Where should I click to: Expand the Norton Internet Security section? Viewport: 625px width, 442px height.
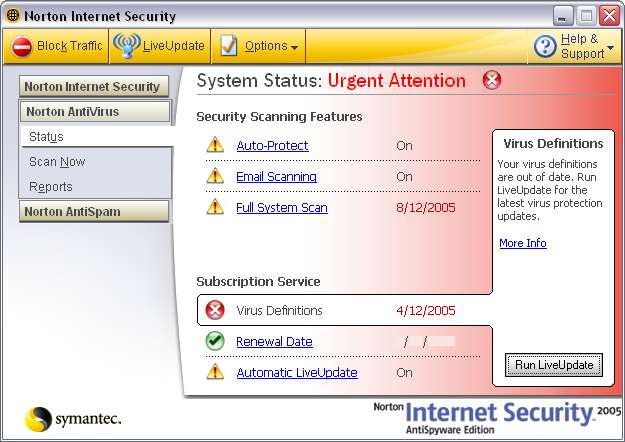tap(92, 87)
